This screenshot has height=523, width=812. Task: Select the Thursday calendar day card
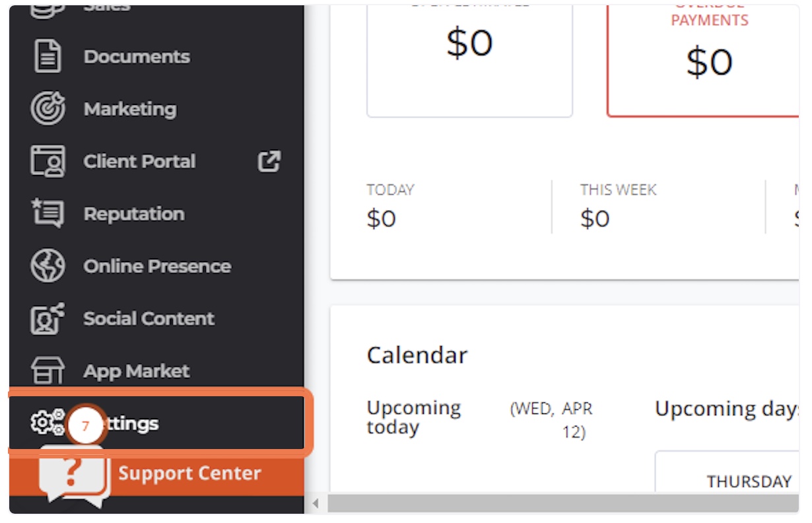click(x=727, y=471)
